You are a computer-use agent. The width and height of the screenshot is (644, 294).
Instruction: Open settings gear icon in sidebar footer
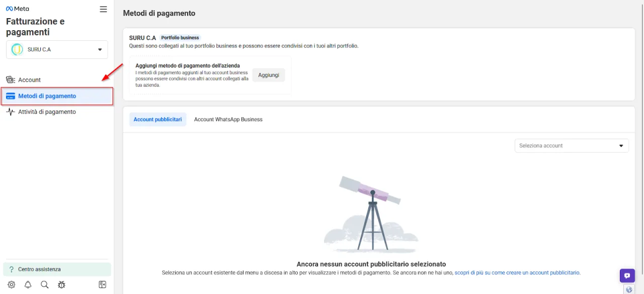point(11,284)
